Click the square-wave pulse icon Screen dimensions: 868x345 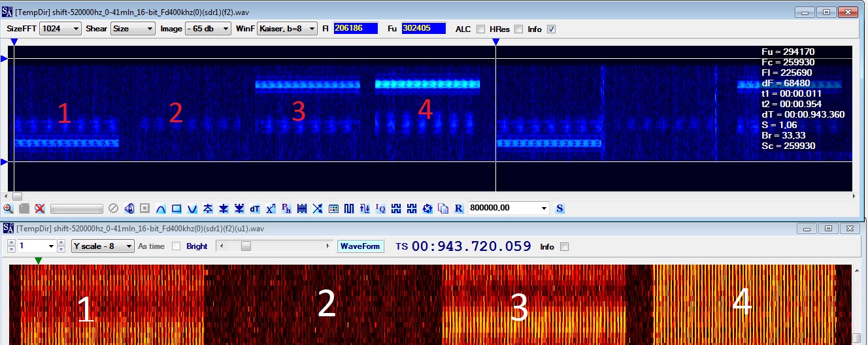(x=349, y=208)
